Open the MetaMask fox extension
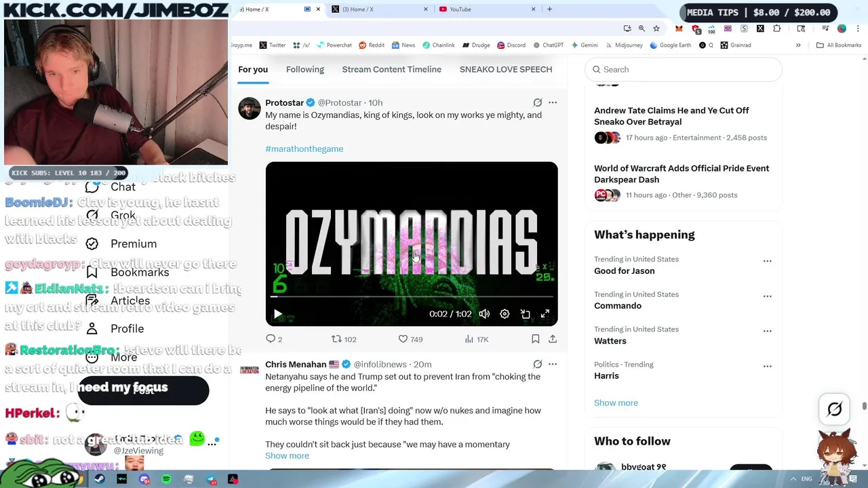The height and width of the screenshot is (488, 868). tap(679, 28)
